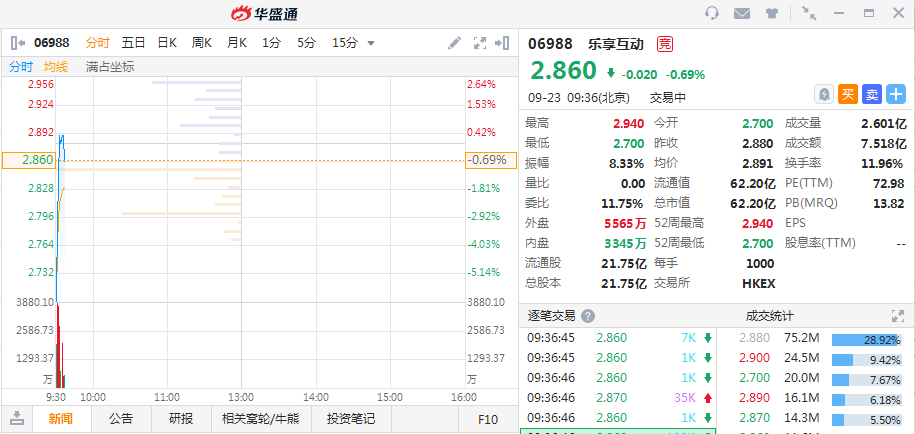
Task: Click the 逐笔交易 header
Action: [x=551, y=316]
